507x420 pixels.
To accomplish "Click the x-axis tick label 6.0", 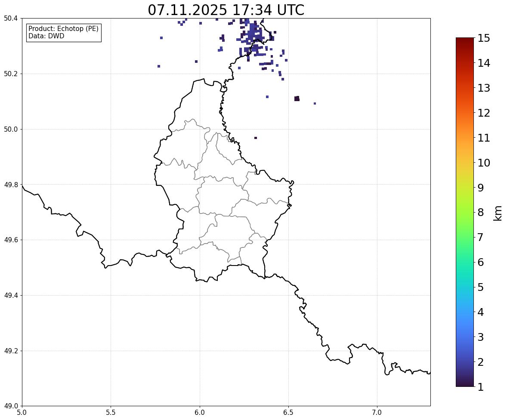I will tap(200, 413).
